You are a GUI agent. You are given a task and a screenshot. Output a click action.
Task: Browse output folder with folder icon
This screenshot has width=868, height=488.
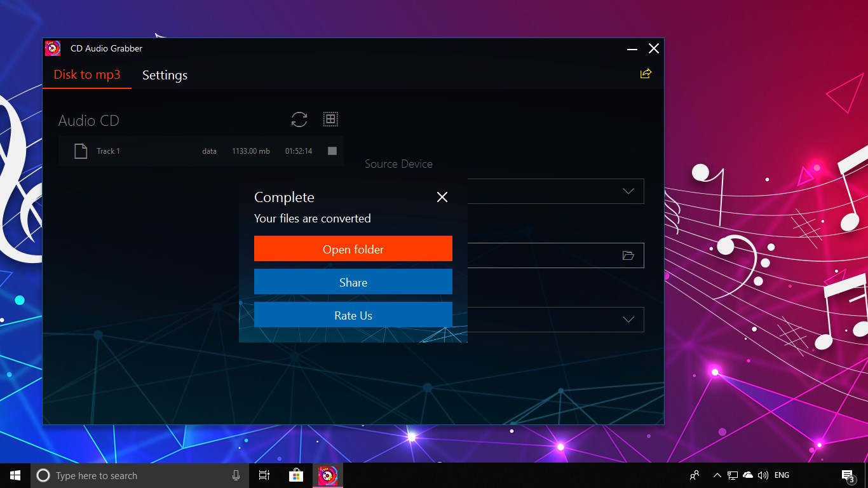628,255
